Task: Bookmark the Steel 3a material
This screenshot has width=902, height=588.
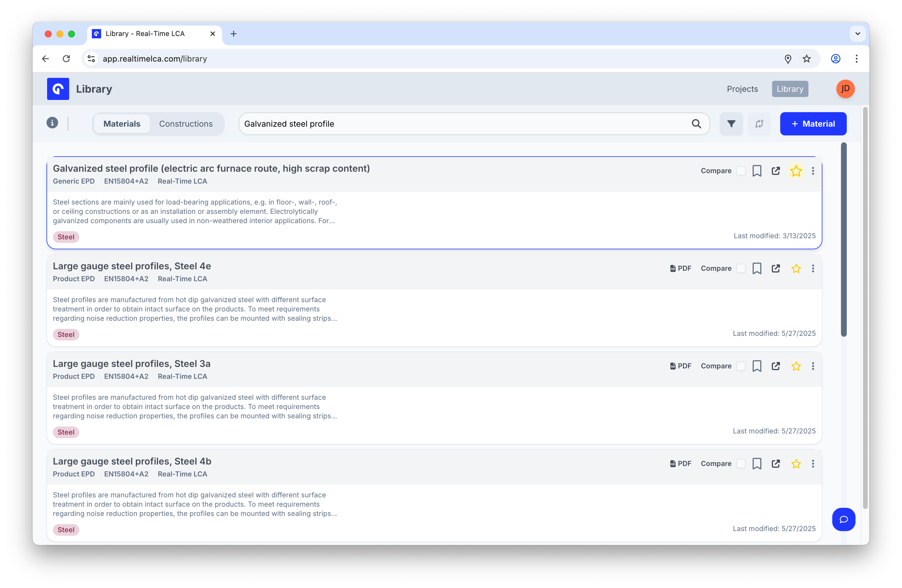Action: tap(757, 366)
